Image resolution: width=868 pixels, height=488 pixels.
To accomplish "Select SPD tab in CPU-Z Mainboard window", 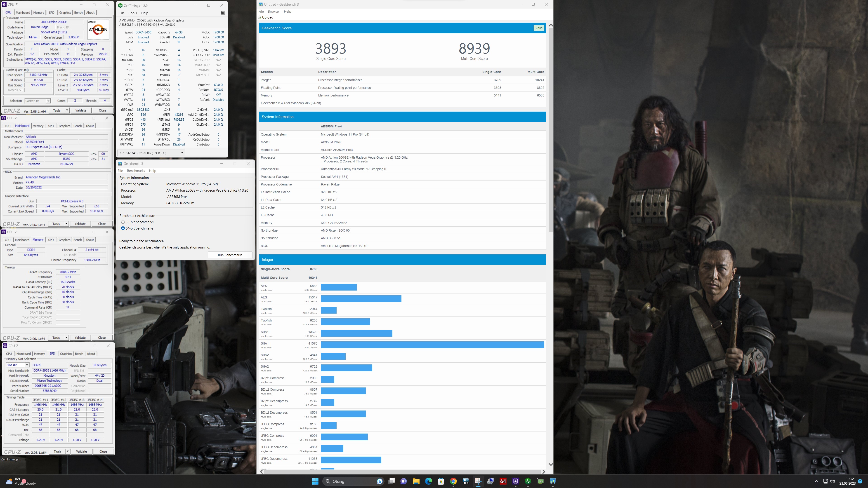I will [x=51, y=126].
